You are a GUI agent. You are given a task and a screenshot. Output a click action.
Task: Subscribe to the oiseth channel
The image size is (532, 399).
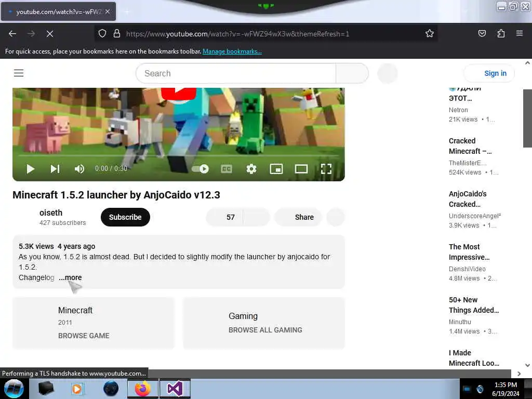(125, 217)
